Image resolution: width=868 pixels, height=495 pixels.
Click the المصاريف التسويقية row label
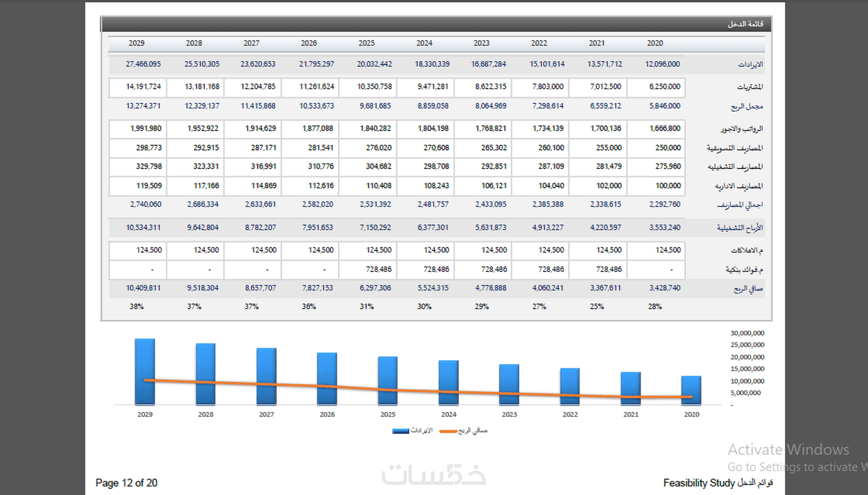pyautogui.click(x=735, y=148)
